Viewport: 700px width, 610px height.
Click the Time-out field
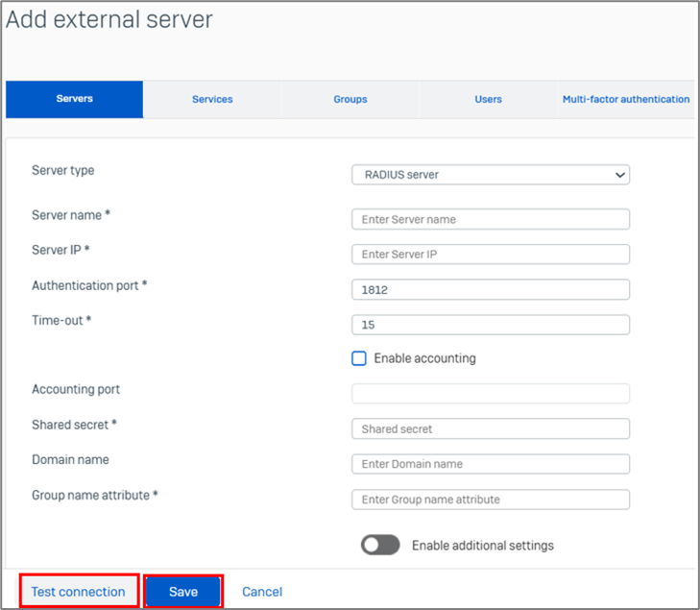point(490,325)
